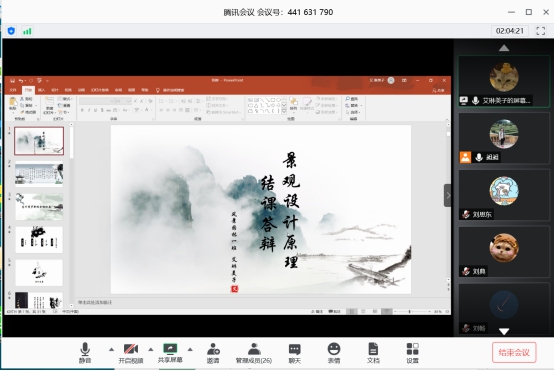554x371 pixels.
Task: Click lightbulb Tell Me search in PowerPoint
Action: click(x=158, y=90)
